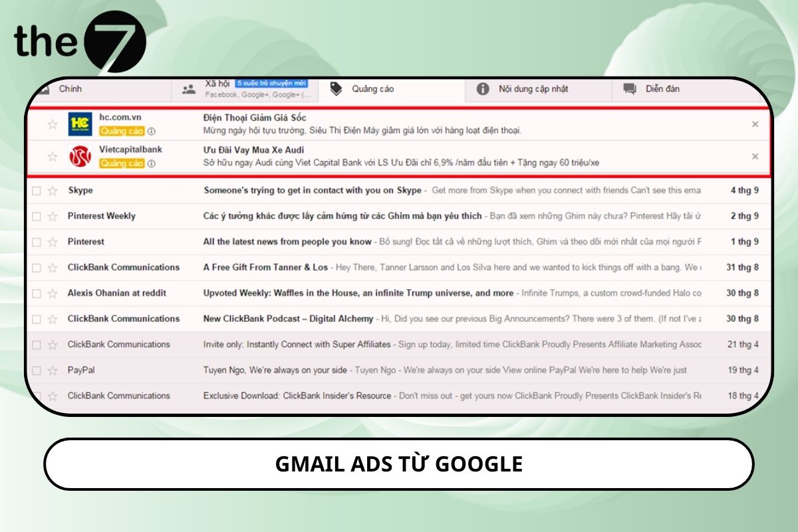Open the Skype email about contact request

(x=313, y=190)
